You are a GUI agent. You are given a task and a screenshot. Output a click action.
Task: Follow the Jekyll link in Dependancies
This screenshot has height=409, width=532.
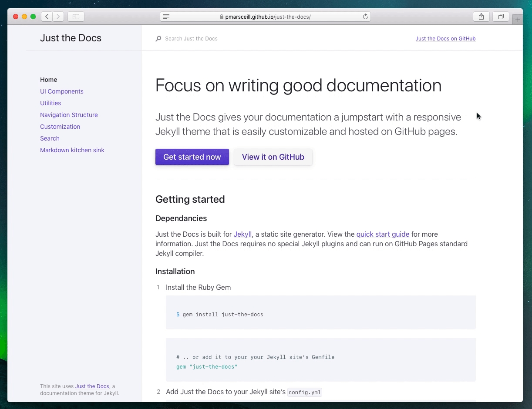(242, 234)
